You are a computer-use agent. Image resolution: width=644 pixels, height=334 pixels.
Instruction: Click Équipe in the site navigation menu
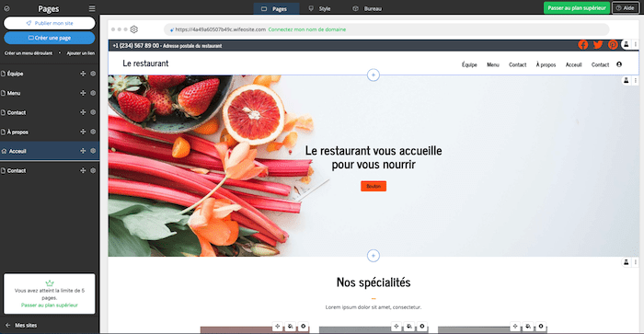469,64
